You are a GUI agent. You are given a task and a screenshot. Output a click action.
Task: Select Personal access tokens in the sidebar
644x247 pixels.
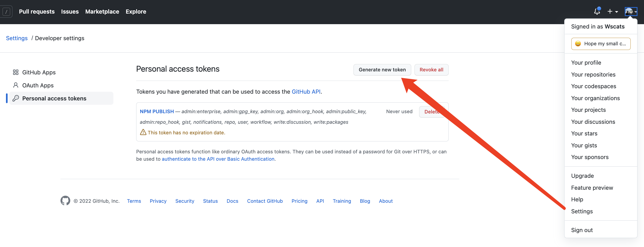[x=61, y=98]
